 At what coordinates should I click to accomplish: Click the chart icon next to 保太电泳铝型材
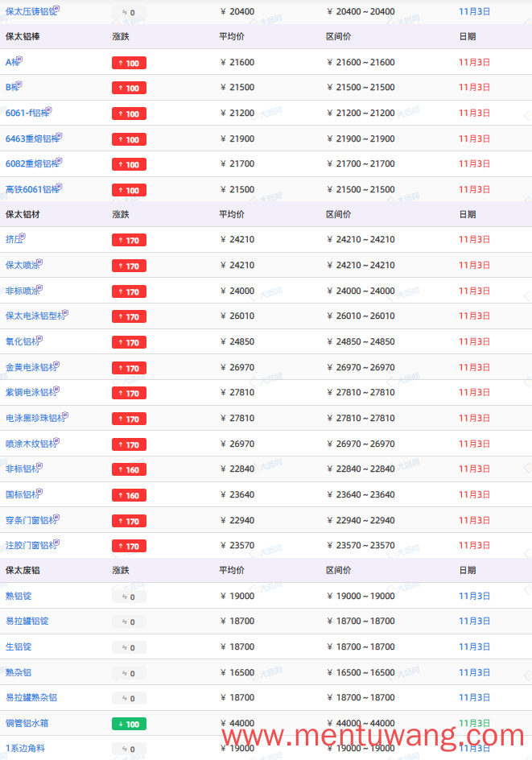click(65, 313)
